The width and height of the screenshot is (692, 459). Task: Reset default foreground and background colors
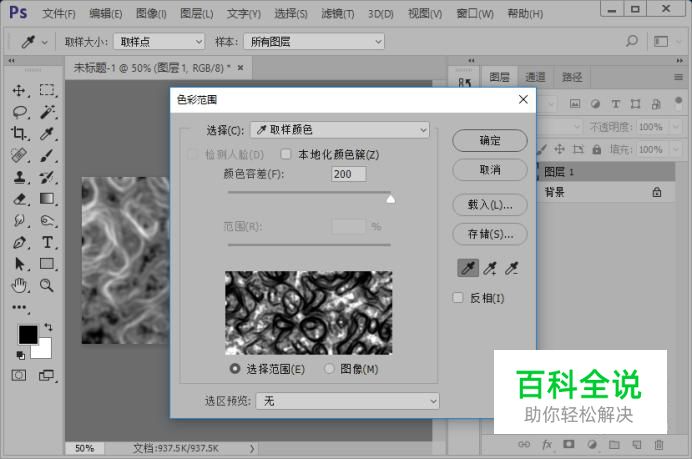click(20, 355)
